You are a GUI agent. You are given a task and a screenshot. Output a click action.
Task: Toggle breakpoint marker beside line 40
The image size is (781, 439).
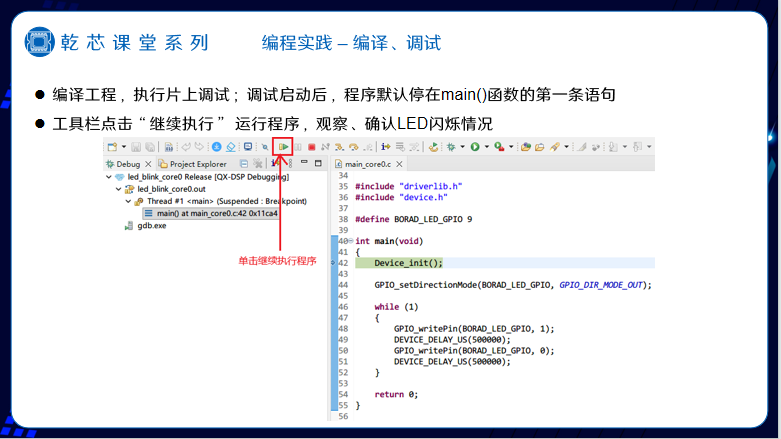[x=335, y=241]
